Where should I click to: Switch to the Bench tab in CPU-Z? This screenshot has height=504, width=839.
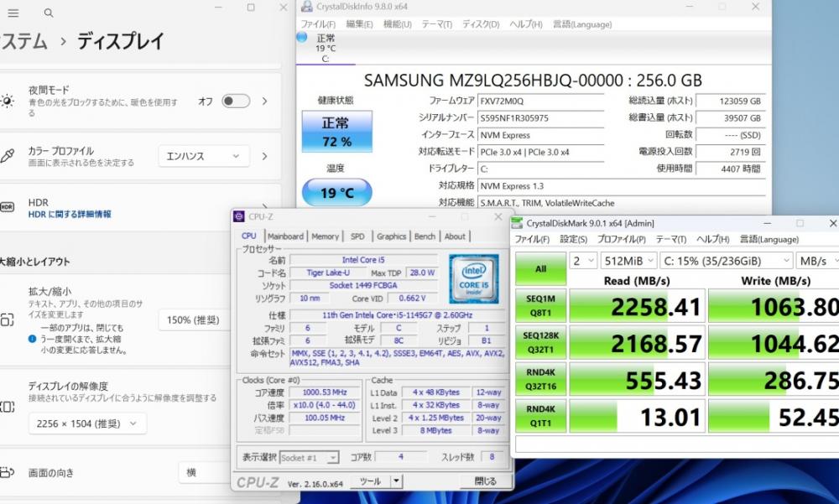[x=425, y=236]
